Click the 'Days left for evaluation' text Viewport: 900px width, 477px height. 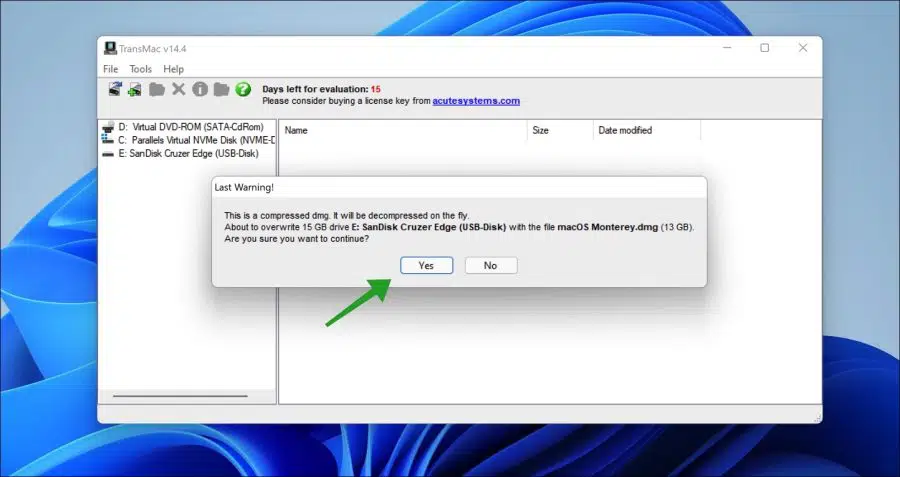click(315, 89)
